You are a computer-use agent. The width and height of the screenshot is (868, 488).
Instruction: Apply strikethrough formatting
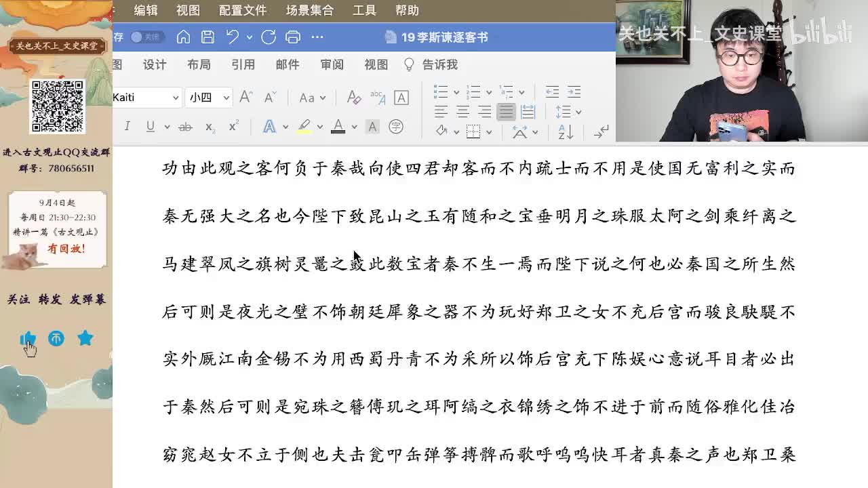coord(185,127)
